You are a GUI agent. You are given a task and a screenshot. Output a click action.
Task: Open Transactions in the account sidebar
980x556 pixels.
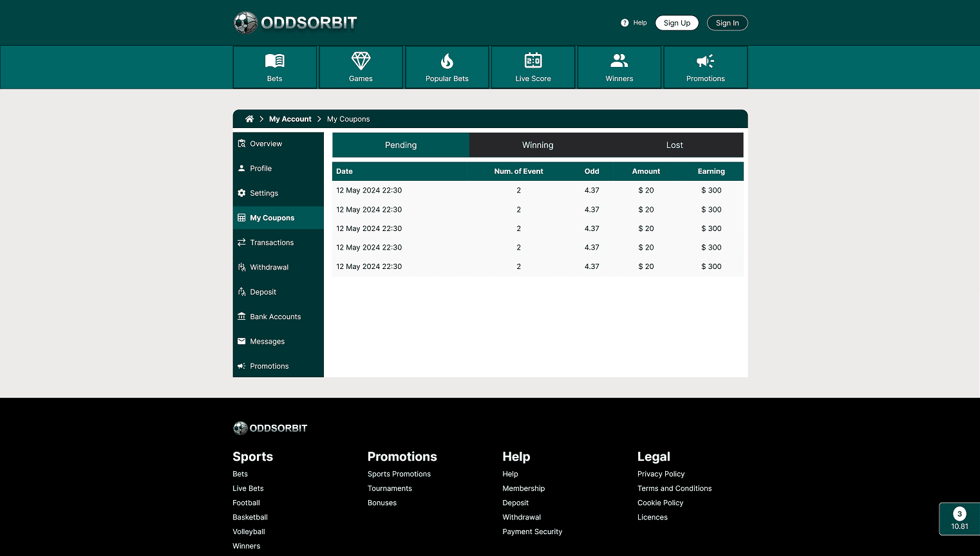click(278, 243)
